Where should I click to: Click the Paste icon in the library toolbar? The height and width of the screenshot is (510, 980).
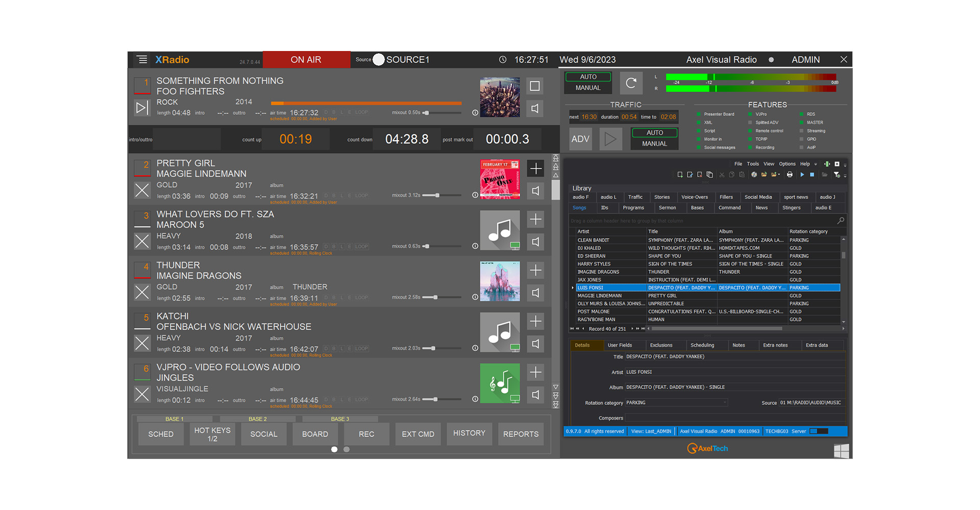pos(742,174)
